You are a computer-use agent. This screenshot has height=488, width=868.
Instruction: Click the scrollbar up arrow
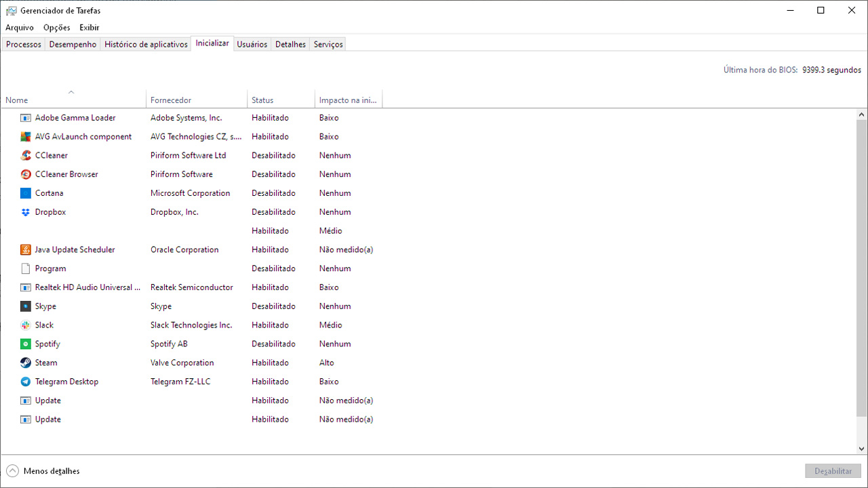click(862, 115)
